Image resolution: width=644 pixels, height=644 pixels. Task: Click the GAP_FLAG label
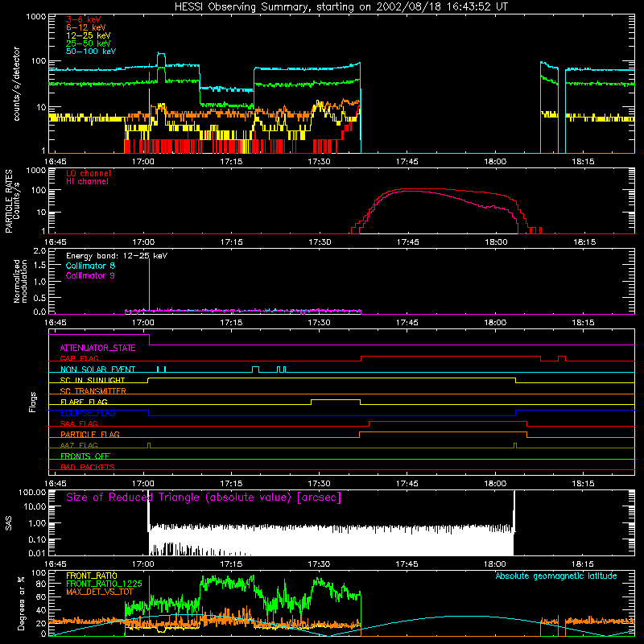(79, 358)
